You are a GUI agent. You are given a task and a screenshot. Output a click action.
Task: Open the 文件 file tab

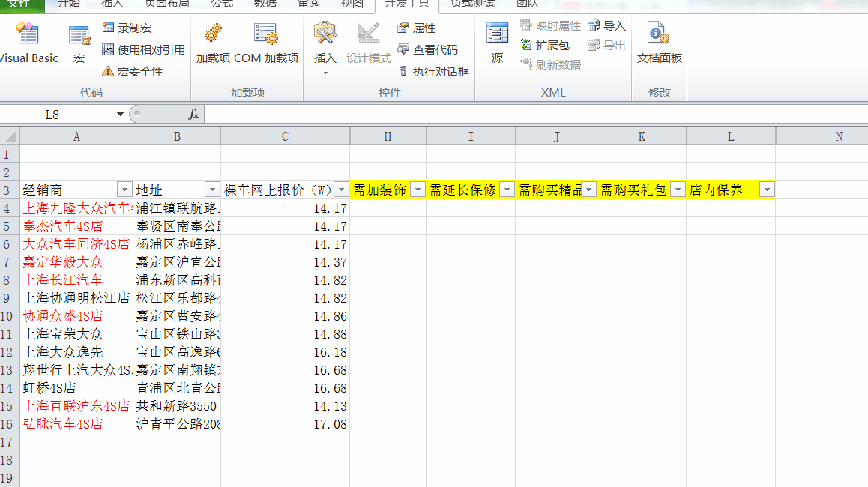click(x=20, y=4)
